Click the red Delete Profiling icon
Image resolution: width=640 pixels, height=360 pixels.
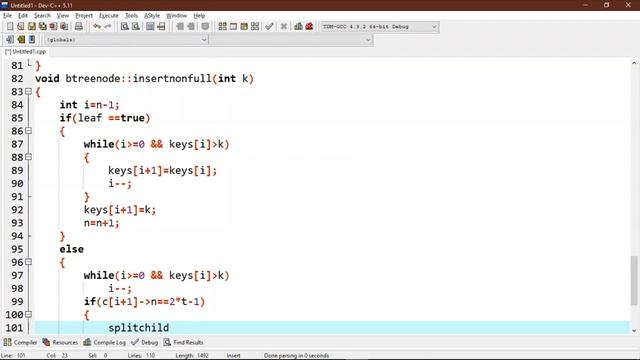coord(309,27)
